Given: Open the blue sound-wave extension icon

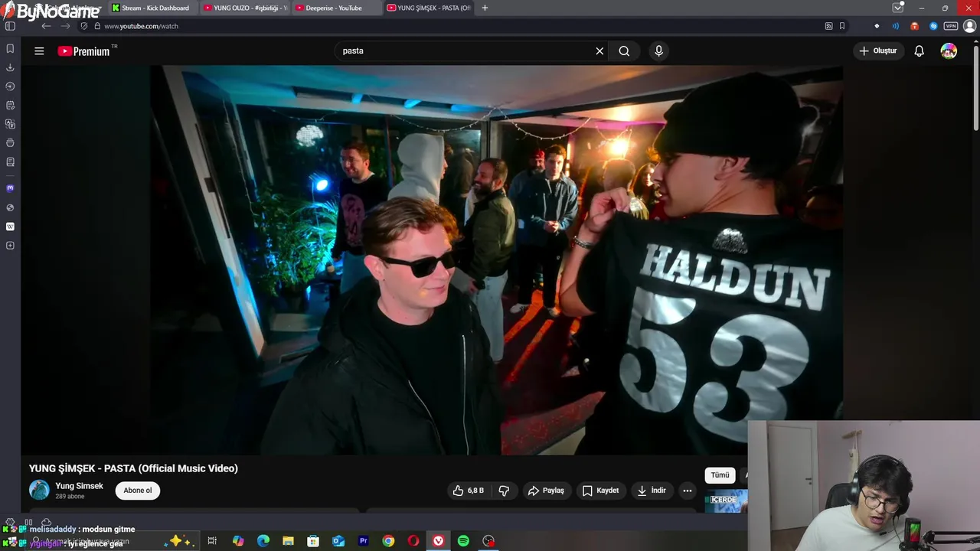Looking at the screenshot, I should pos(895,26).
